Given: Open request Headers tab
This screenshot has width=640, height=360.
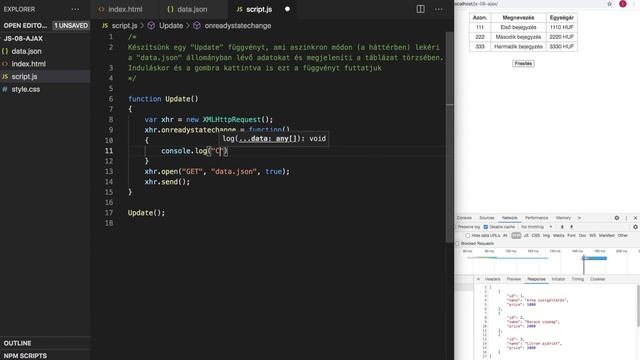Looking at the screenshot, I should pyautogui.click(x=492, y=279).
